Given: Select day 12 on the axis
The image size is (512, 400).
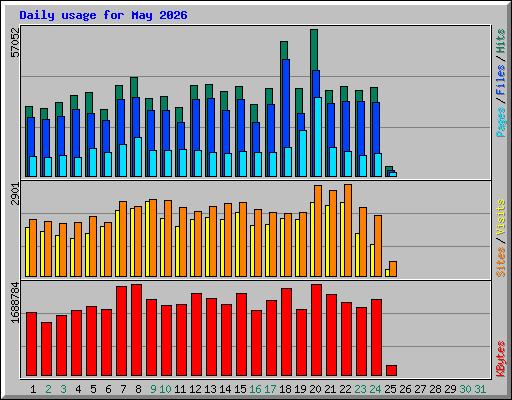Looking at the screenshot, I should (x=195, y=389).
